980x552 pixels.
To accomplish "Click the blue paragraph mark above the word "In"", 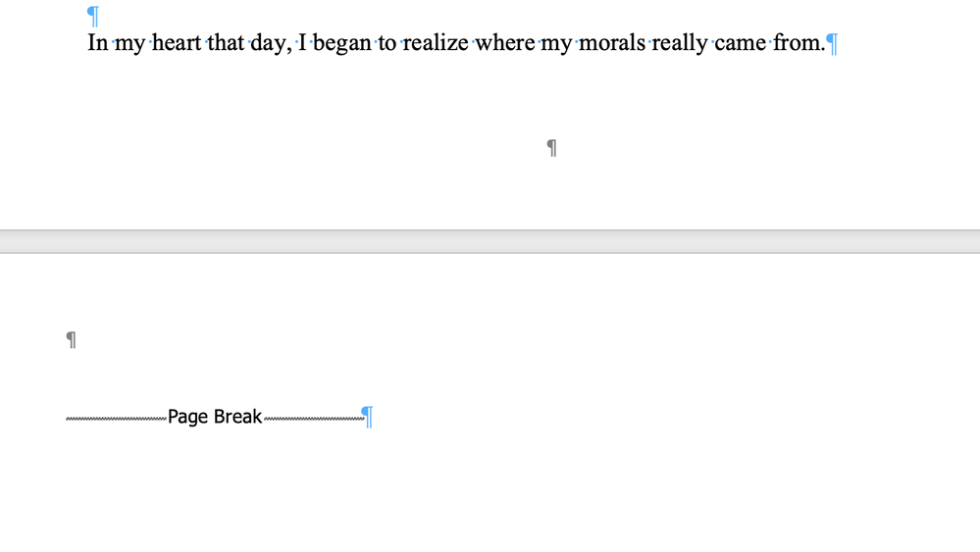I will 93,17.
